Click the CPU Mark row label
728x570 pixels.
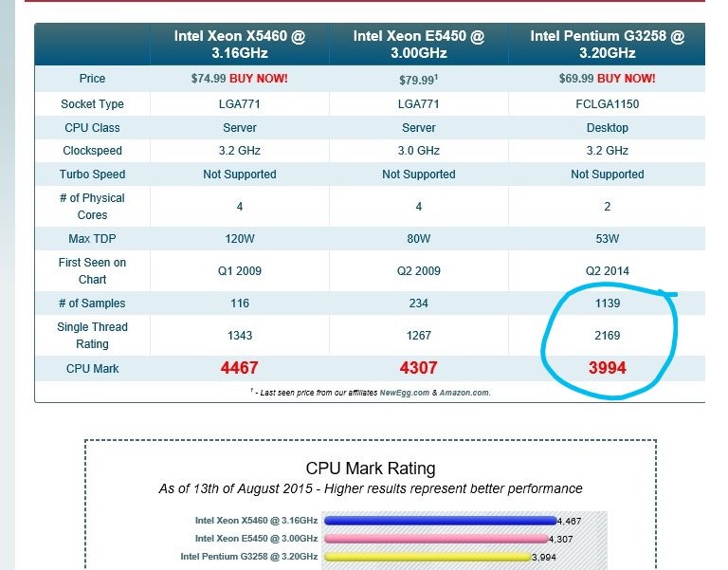click(x=92, y=369)
